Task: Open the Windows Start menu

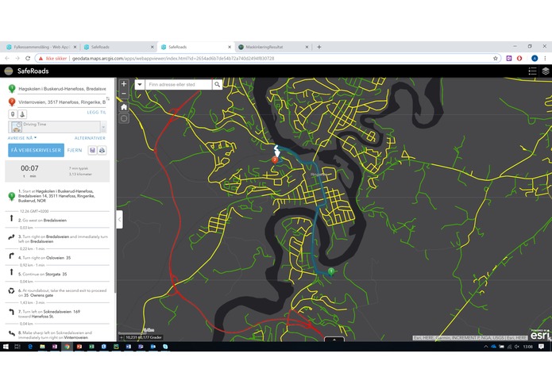Action: [6, 347]
